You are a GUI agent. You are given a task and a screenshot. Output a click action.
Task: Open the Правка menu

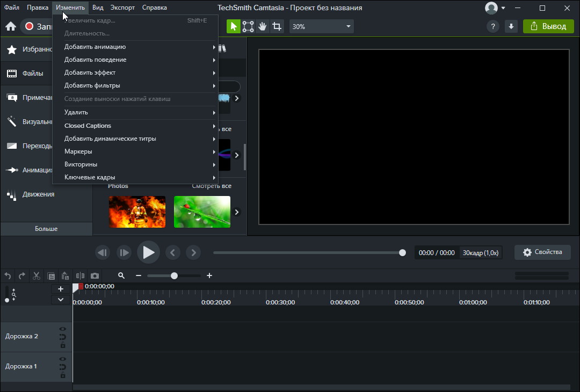click(38, 8)
